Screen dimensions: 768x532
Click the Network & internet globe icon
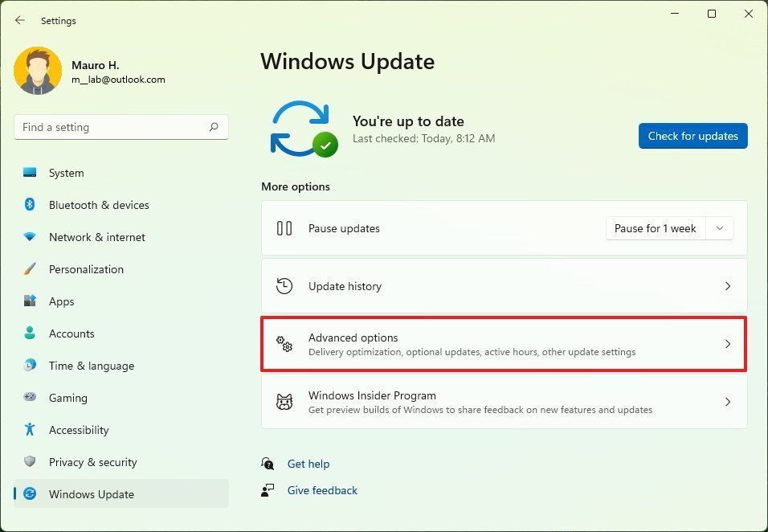(30, 237)
